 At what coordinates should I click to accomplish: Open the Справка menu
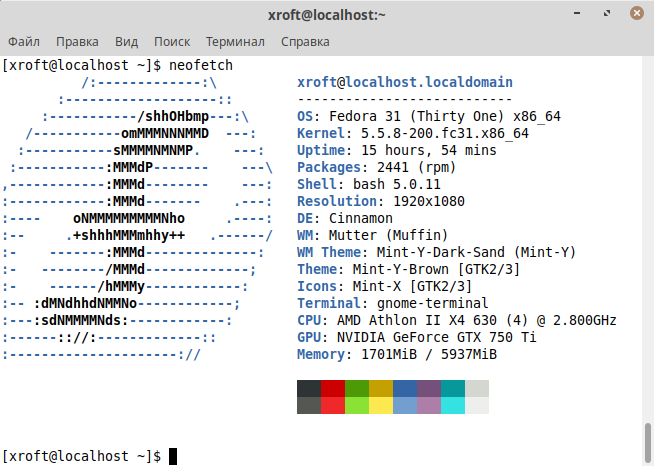pyautogui.click(x=305, y=42)
